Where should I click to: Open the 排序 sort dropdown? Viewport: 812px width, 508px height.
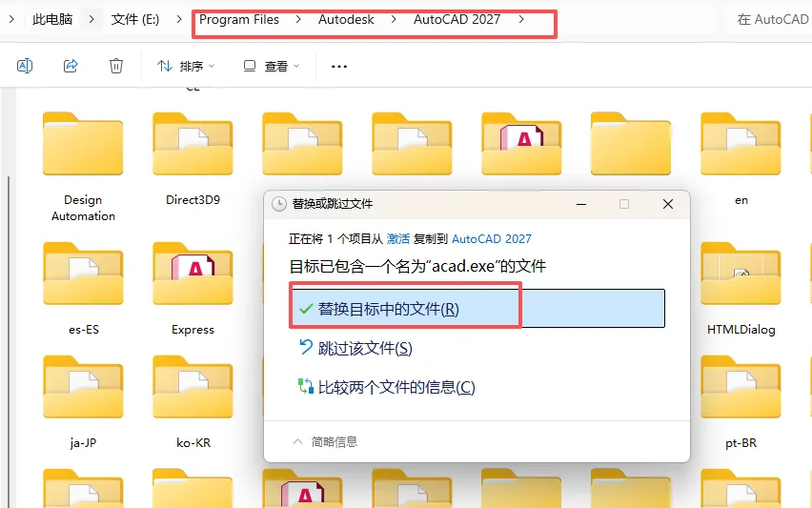[x=186, y=67]
